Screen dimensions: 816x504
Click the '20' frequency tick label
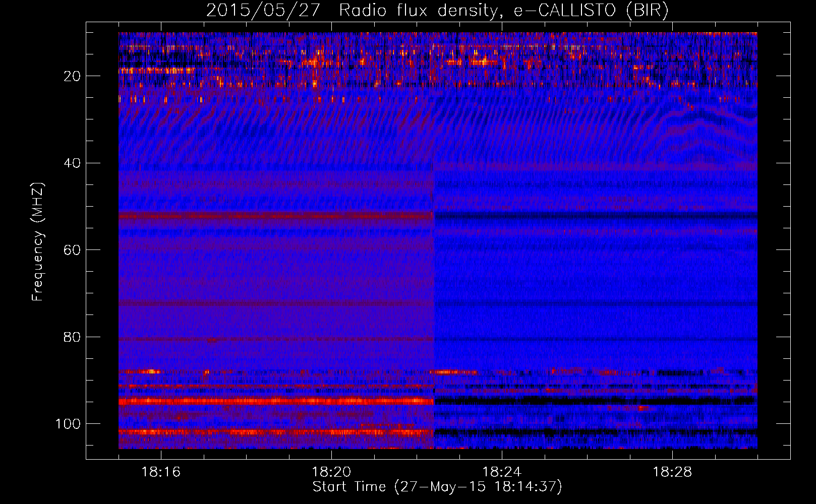coord(73,76)
